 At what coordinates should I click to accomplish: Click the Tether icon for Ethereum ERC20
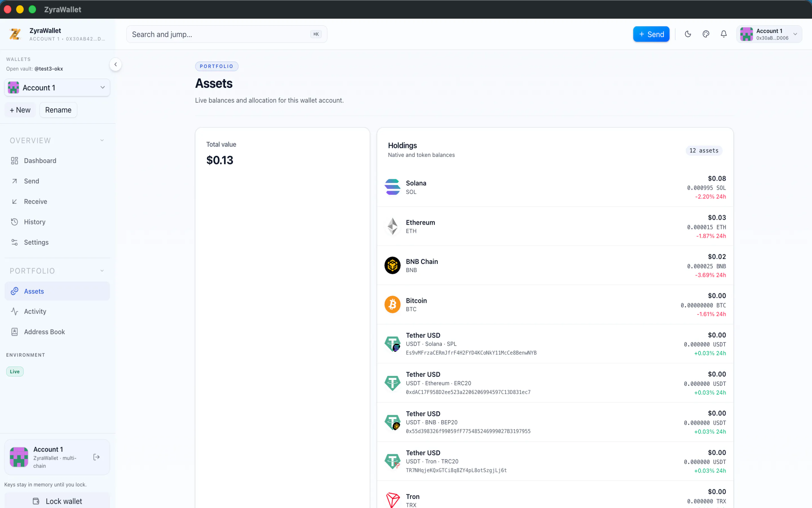coord(392,383)
